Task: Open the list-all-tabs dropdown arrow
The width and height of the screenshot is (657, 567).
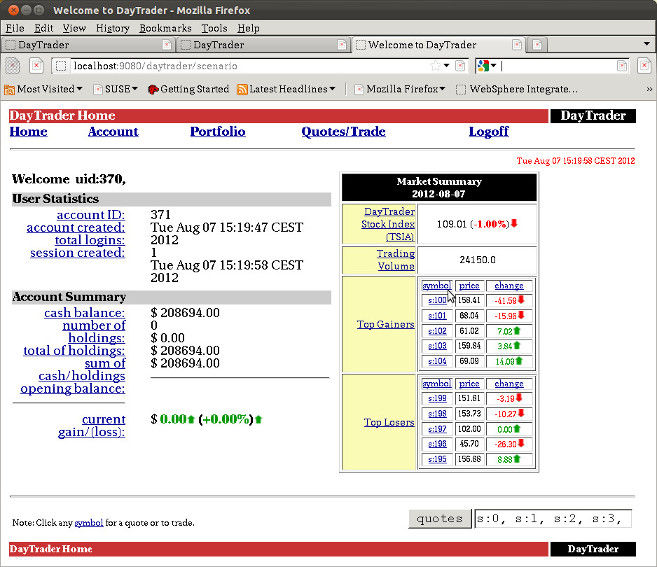Action: coord(647,44)
